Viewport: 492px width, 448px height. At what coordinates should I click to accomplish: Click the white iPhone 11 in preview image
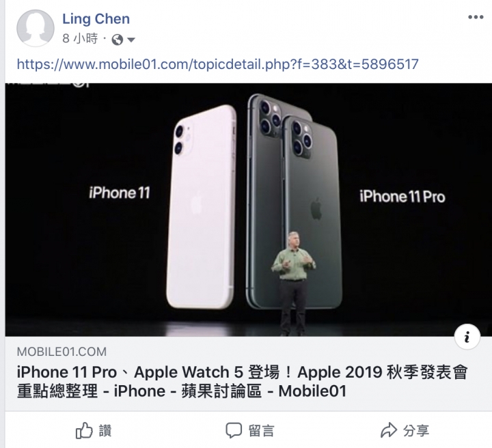tap(201, 207)
